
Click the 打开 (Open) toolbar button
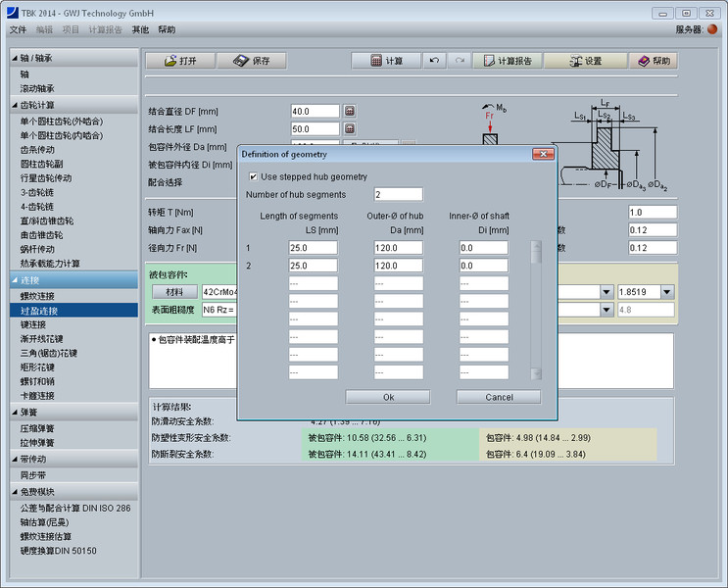click(179, 61)
